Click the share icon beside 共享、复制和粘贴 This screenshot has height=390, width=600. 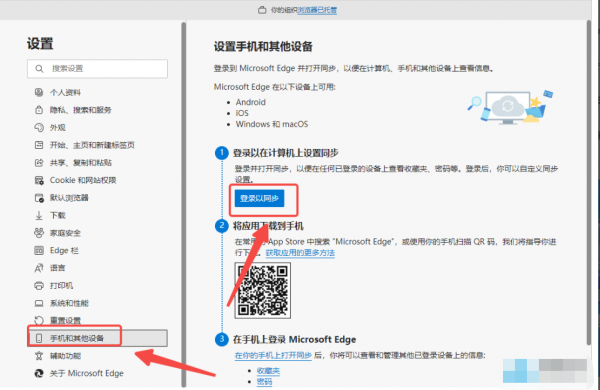click(39, 163)
